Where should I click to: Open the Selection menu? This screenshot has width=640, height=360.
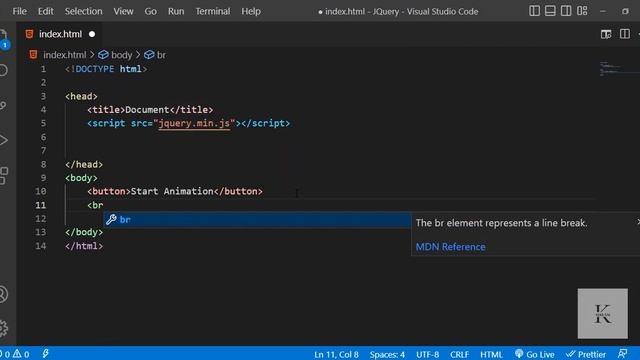(x=83, y=11)
